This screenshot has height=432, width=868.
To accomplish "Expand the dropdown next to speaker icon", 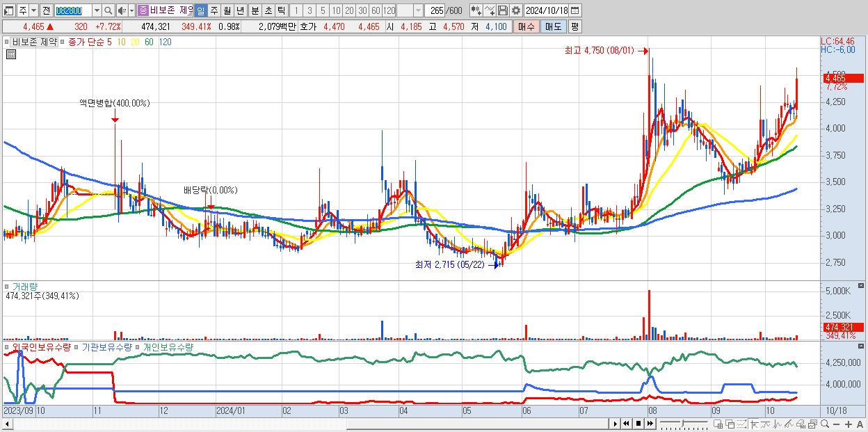I will pyautogui.click(x=131, y=10).
